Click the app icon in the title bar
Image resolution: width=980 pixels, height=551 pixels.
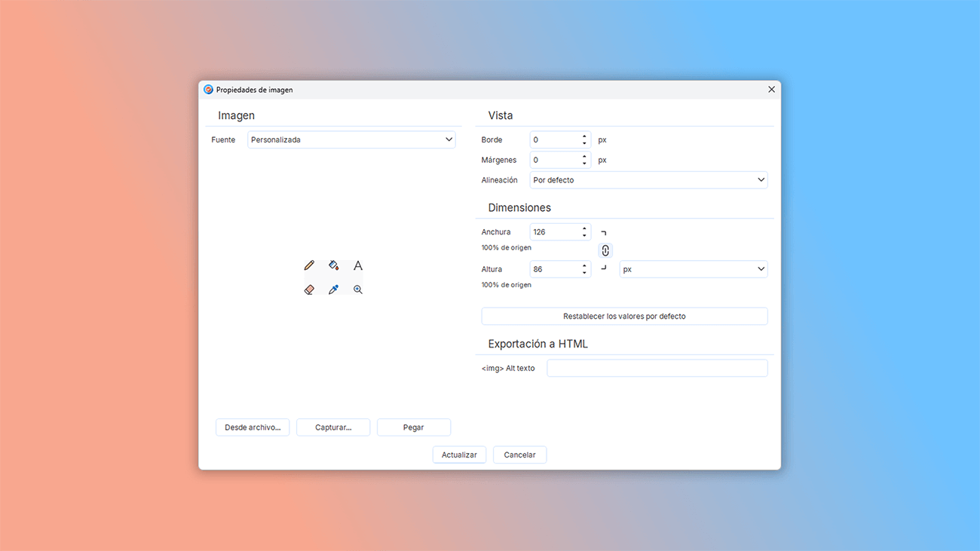209,90
